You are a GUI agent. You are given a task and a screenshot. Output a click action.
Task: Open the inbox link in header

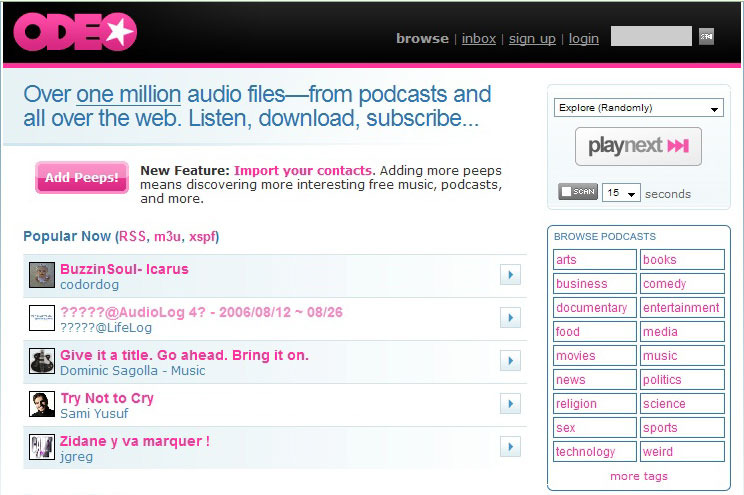coord(479,38)
